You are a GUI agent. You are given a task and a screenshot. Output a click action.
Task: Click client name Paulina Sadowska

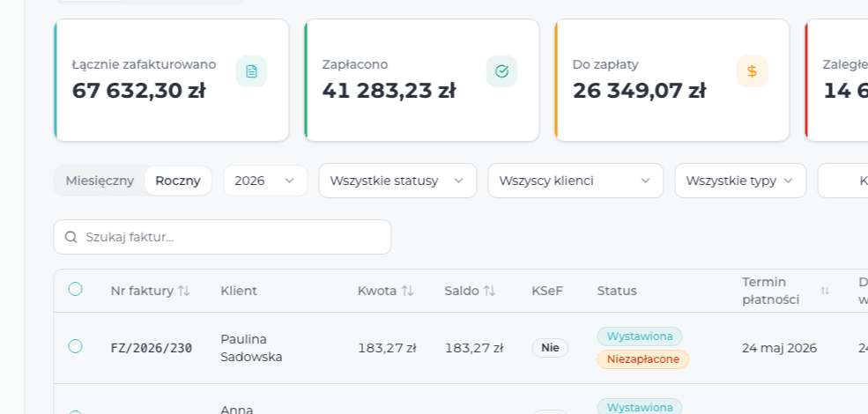[251, 348]
